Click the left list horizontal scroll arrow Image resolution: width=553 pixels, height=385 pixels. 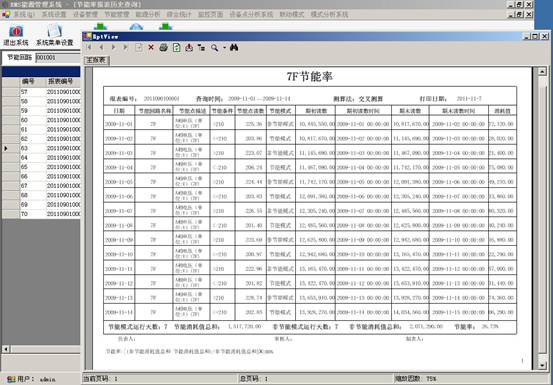pyautogui.click(x=6, y=349)
